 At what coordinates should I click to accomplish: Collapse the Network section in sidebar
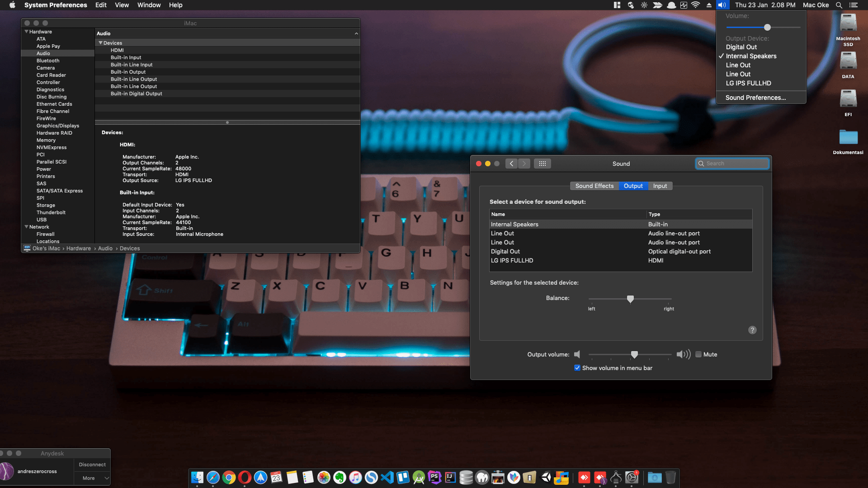point(27,227)
